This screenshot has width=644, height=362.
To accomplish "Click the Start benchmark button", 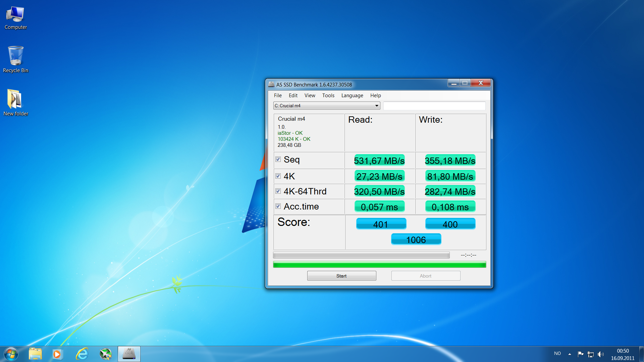I will click(x=341, y=276).
